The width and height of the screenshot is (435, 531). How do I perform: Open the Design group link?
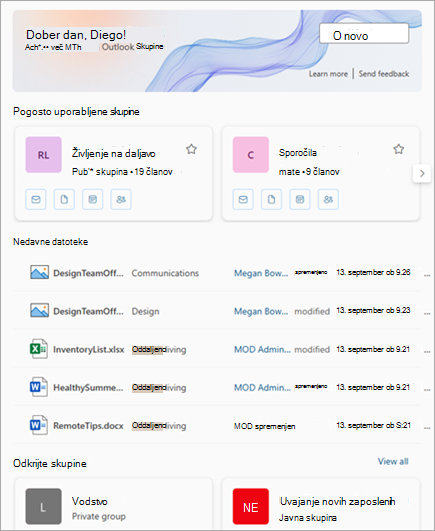coord(145,311)
